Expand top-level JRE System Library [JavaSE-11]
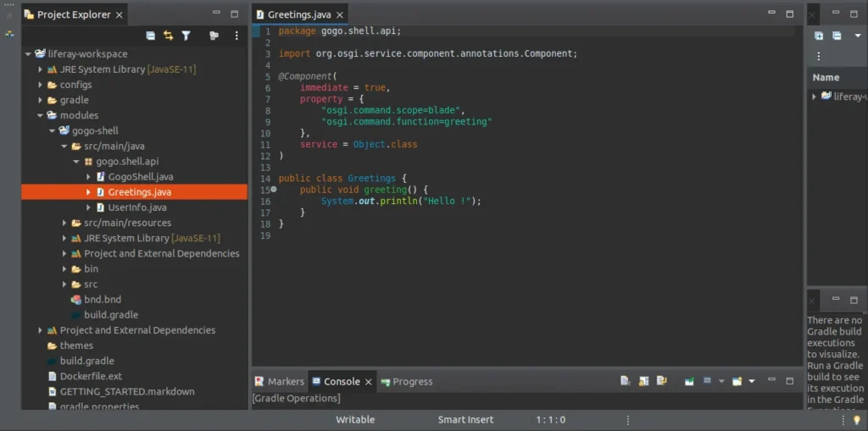The height and width of the screenshot is (431, 868). pyautogui.click(x=40, y=69)
